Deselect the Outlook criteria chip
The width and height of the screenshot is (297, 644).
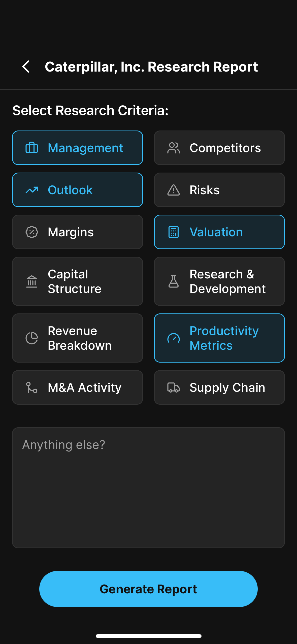point(78,190)
